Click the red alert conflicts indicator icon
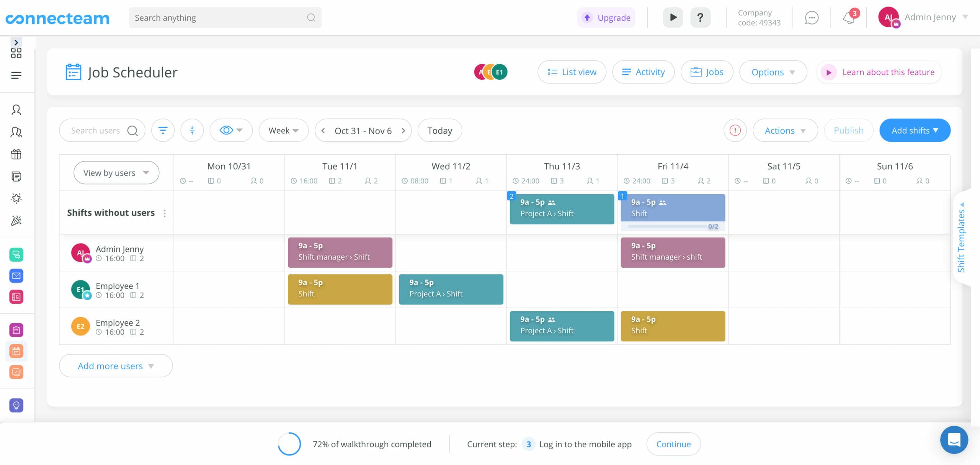The height and width of the screenshot is (465, 980). (735, 130)
